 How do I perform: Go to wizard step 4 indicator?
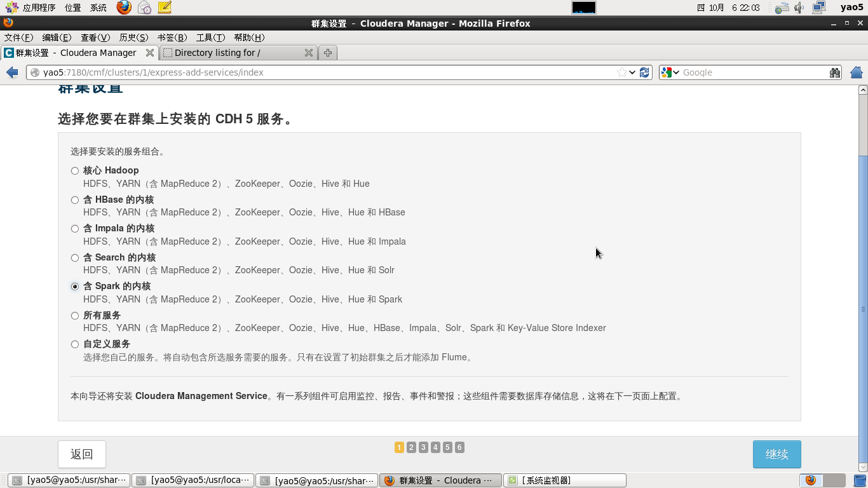(x=435, y=447)
